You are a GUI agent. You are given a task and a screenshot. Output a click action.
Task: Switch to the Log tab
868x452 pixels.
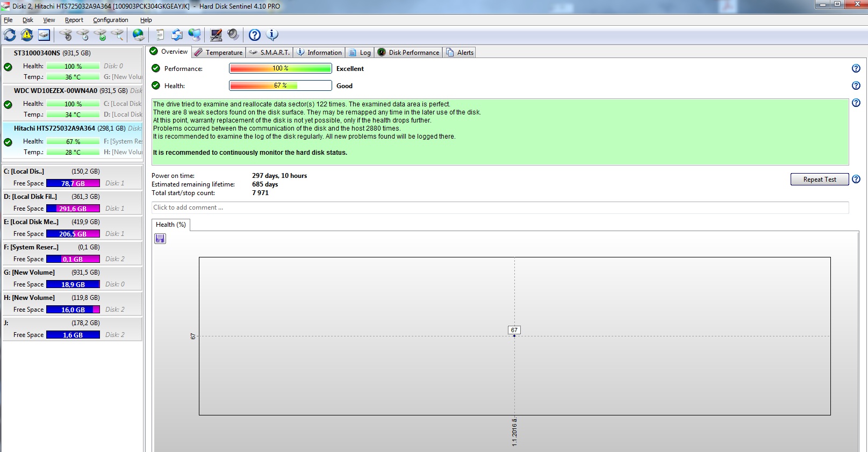click(360, 52)
